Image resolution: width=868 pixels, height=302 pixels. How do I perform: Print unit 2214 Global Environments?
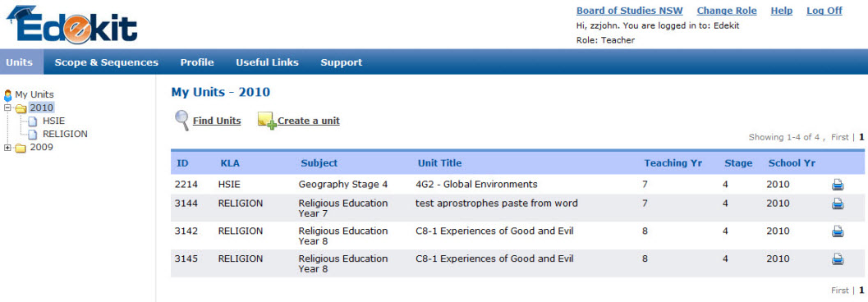(x=838, y=185)
